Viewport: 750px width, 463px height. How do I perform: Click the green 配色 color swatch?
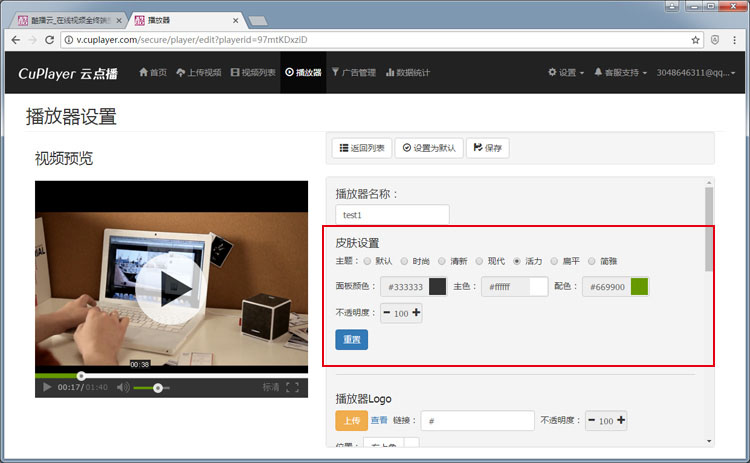click(640, 287)
